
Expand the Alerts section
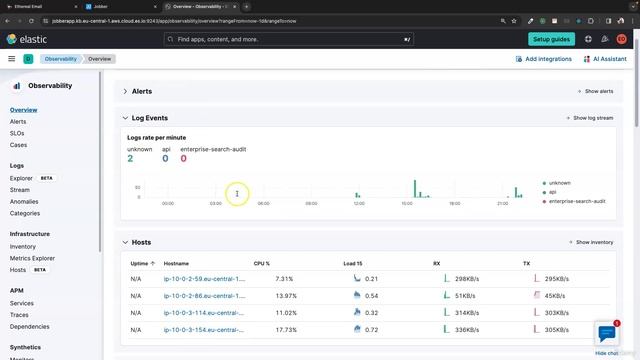[x=125, y=91]
